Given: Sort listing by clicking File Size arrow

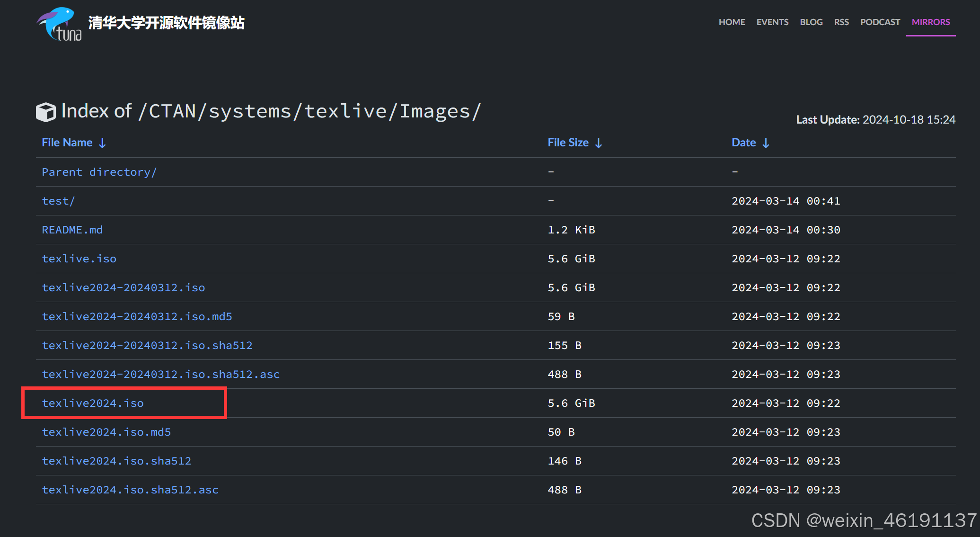Looking at the screenshot, I should [599, 143].
